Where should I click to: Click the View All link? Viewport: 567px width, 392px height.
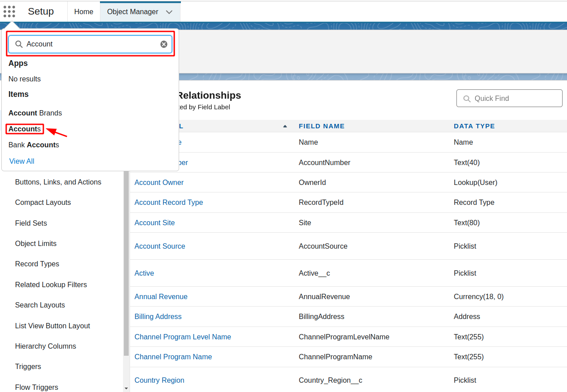click(x=22, y=161)
